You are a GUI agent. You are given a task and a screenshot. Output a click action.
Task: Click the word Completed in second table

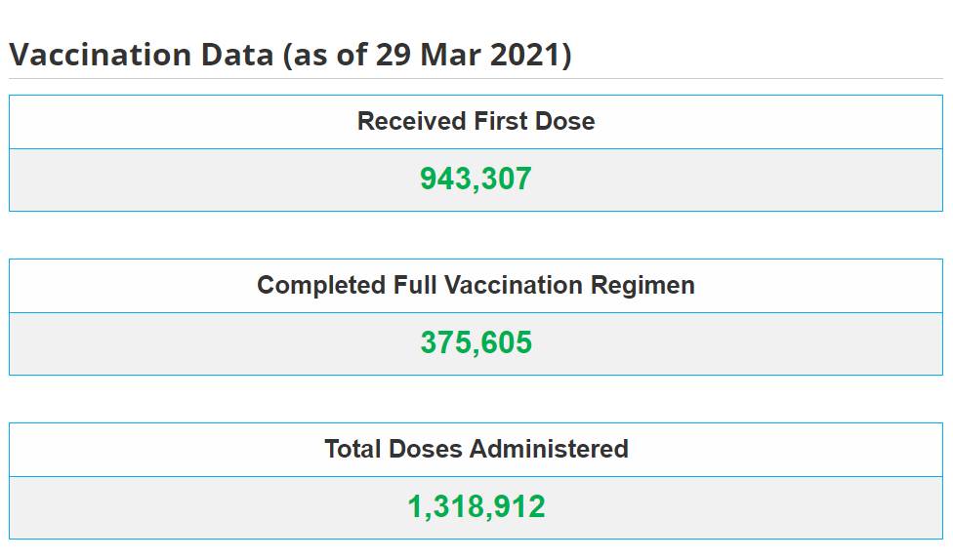[x=320, y=285]
